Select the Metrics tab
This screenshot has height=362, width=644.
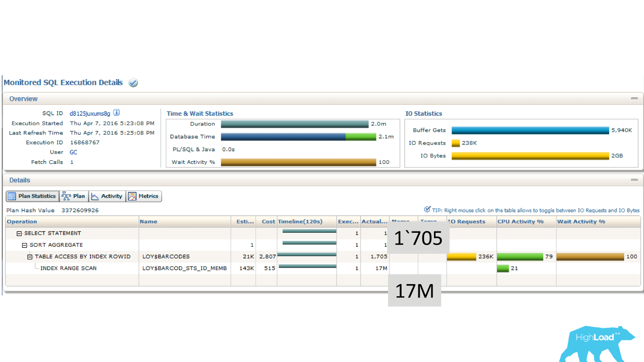144,196
